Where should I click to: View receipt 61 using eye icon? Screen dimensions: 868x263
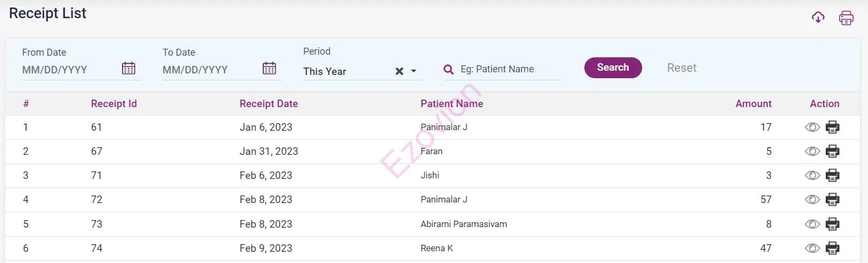812,127
